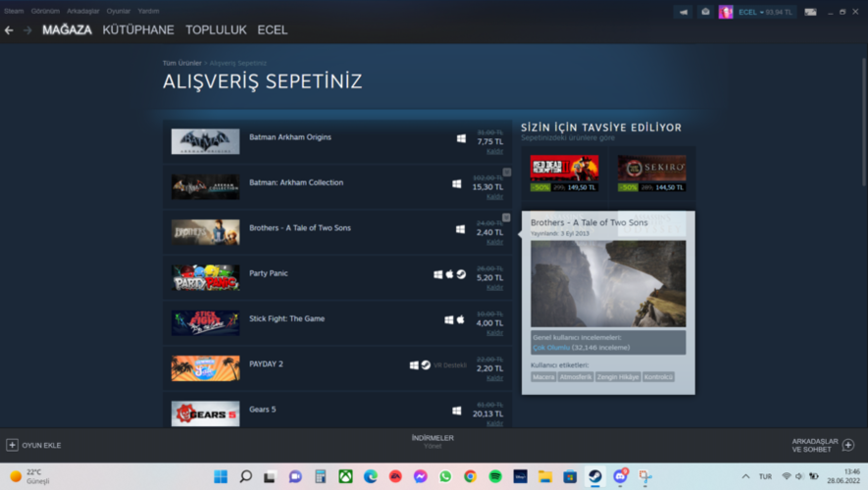This screenshot has width=868, height=490.
Task: Click Tüm Ürünler breadcrumb link
Action: [181, 63]
